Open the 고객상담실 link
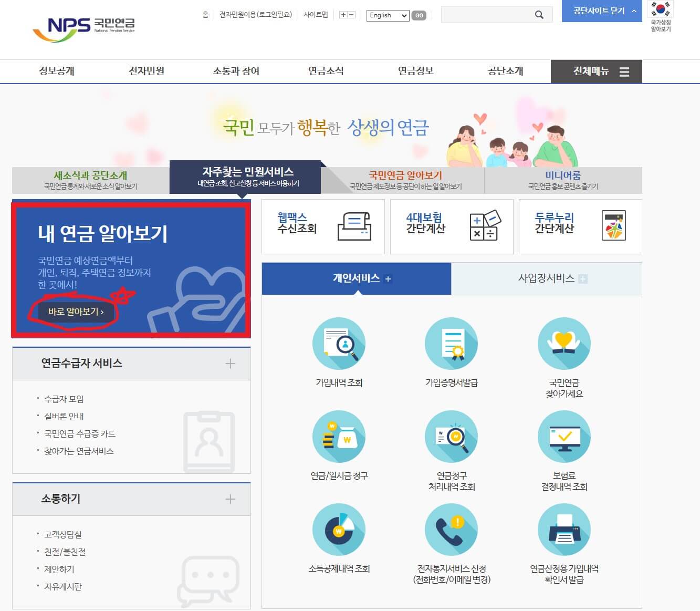700x611 pixels. [x=63, y=534]
